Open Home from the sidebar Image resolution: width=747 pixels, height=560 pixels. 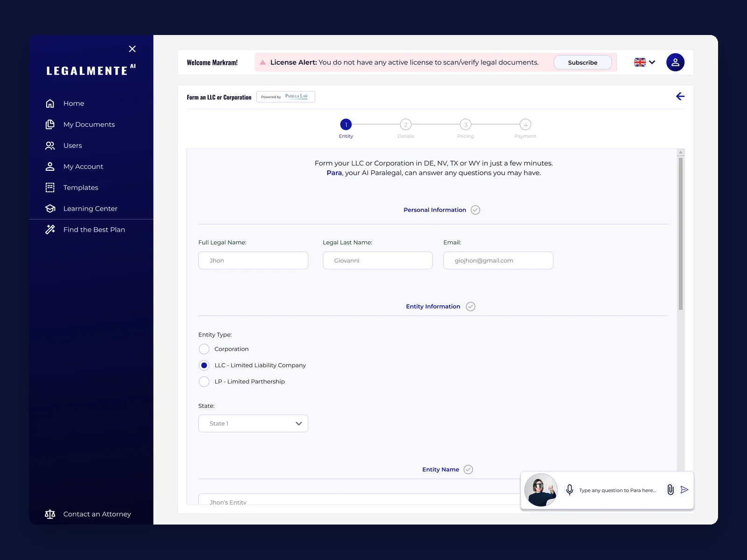tap(65, 103)
